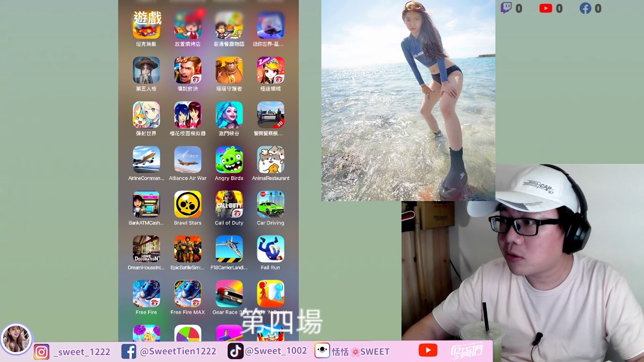This screenshot has height=362, width=644.
Task: Launch the 第五人格 game
Action: [x=146, y=70]
